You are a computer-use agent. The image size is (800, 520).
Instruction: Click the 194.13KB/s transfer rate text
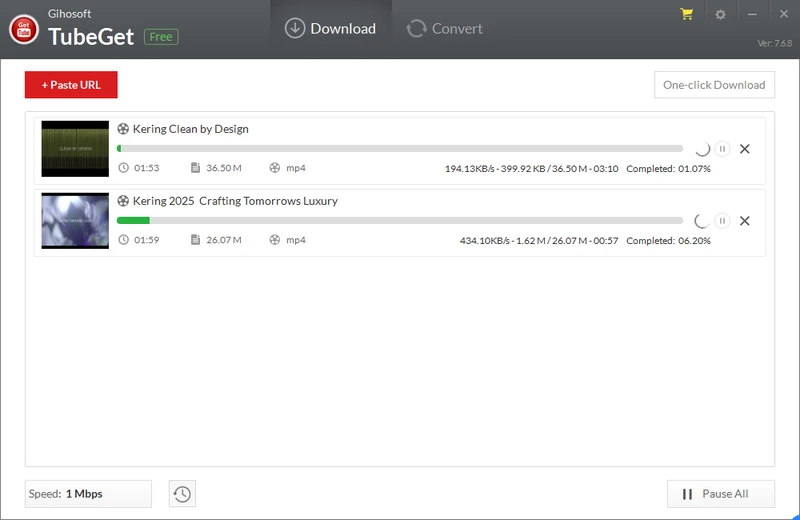point(469,168)
